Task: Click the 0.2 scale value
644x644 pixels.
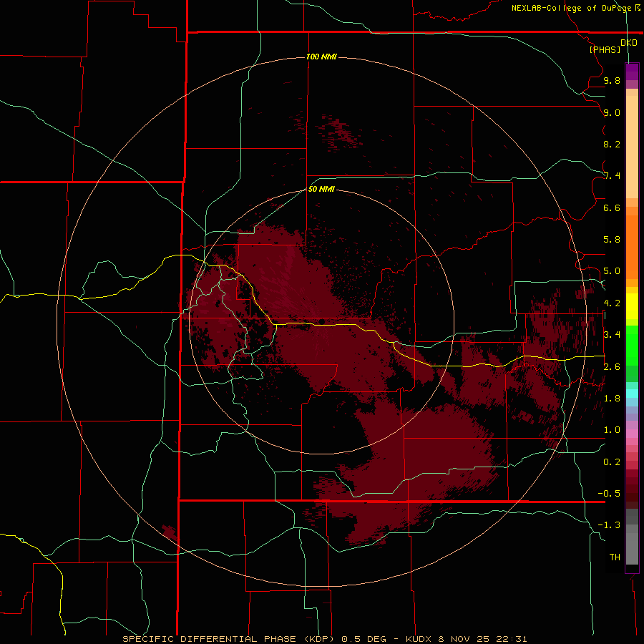Action: point(612,462)
